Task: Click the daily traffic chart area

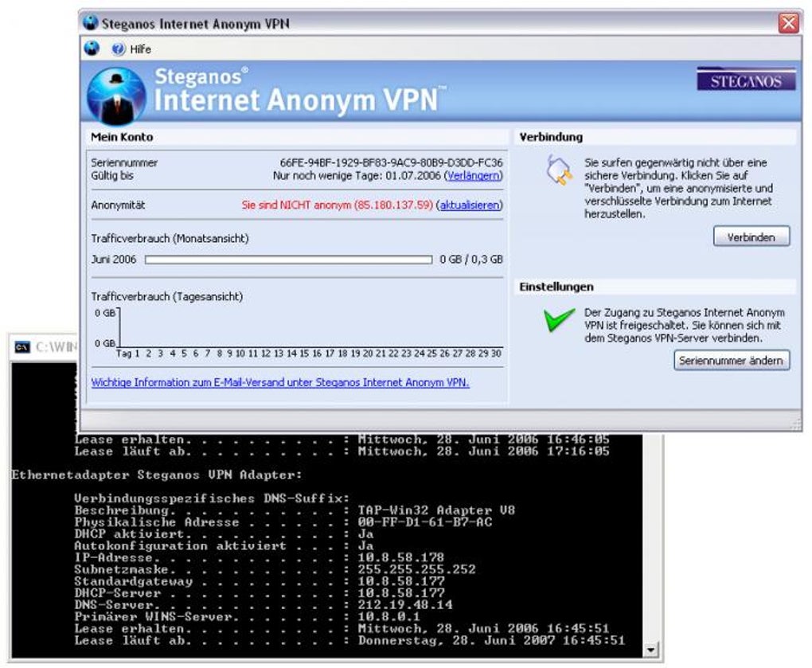Action: click(x=310, y=328)
